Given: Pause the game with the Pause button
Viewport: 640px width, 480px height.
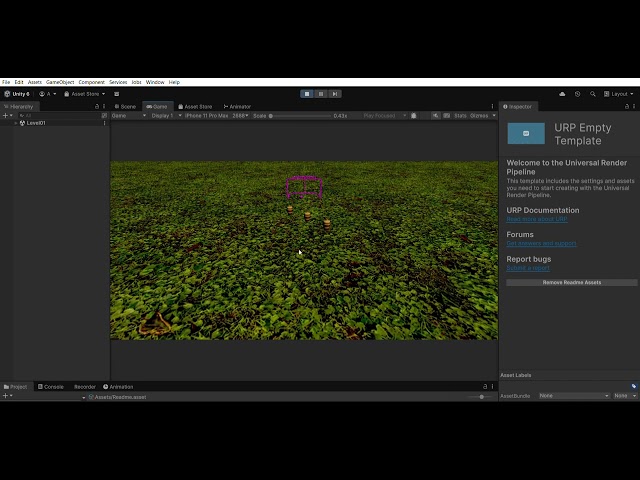Looking at the screenshot, I should 321,94.
